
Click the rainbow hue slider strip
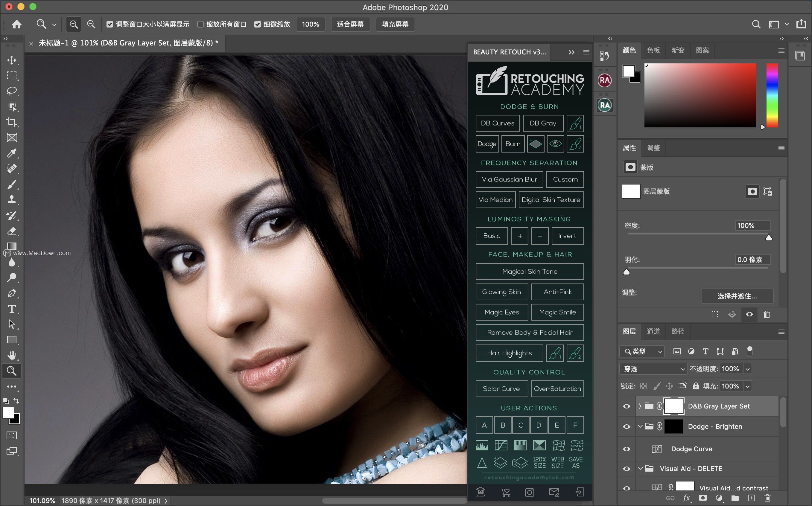(x=772, y=95)
